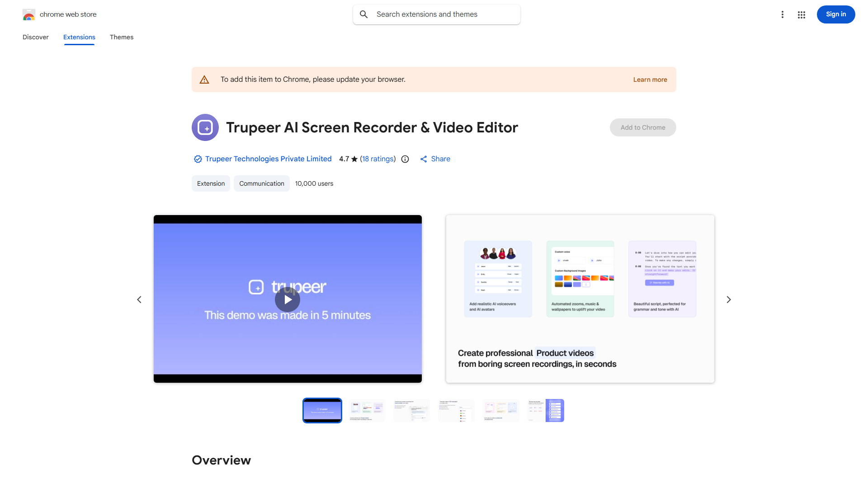The width and height of the screenshot is (868, 488).
Task: Play the demo video
Action: pyautogui.click(x=288, y=299)
